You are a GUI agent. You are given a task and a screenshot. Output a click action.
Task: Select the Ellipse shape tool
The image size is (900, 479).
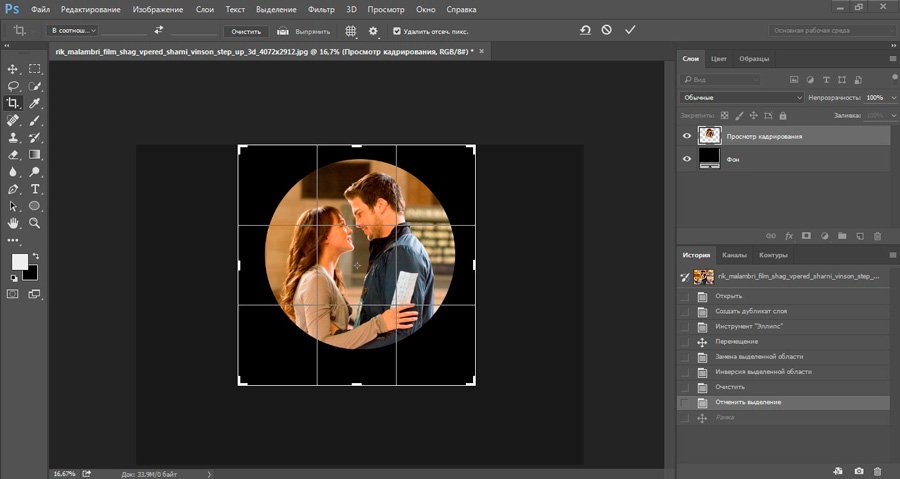point(34,207)
